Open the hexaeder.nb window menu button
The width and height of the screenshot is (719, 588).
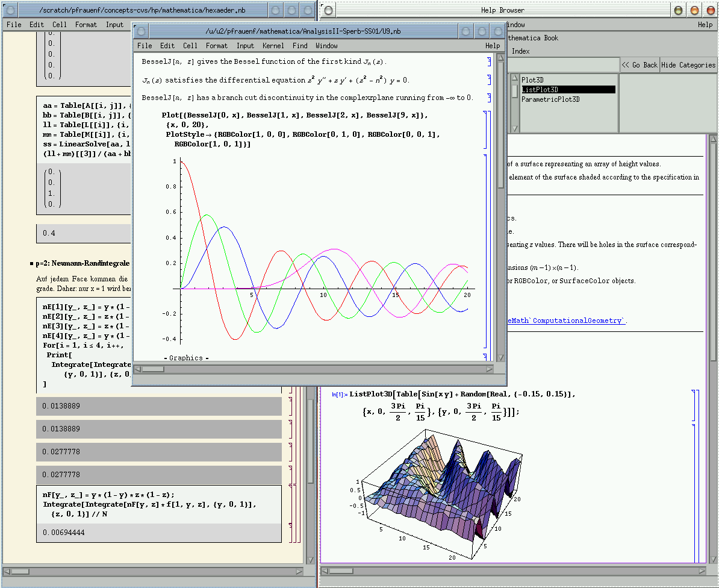point(9,10)
